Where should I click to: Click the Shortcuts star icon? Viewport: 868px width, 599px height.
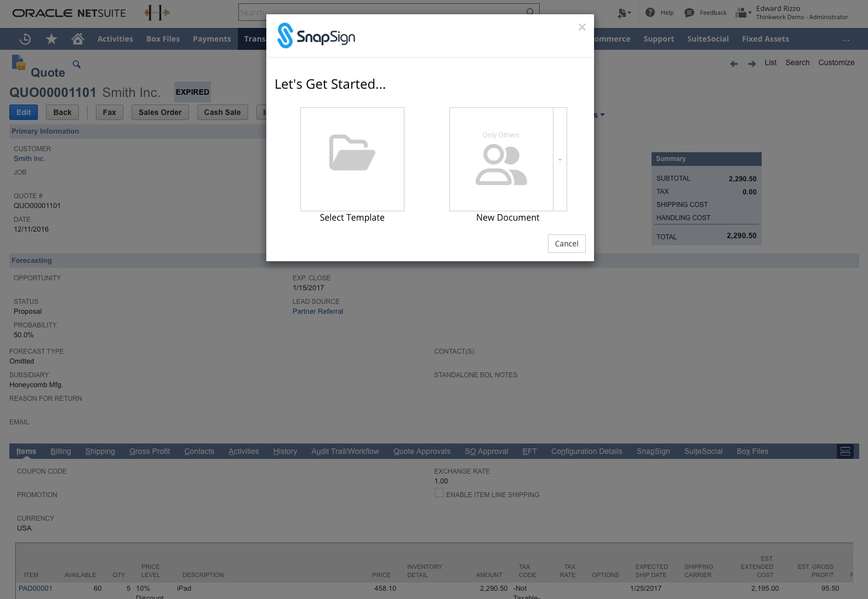(52, 39)
